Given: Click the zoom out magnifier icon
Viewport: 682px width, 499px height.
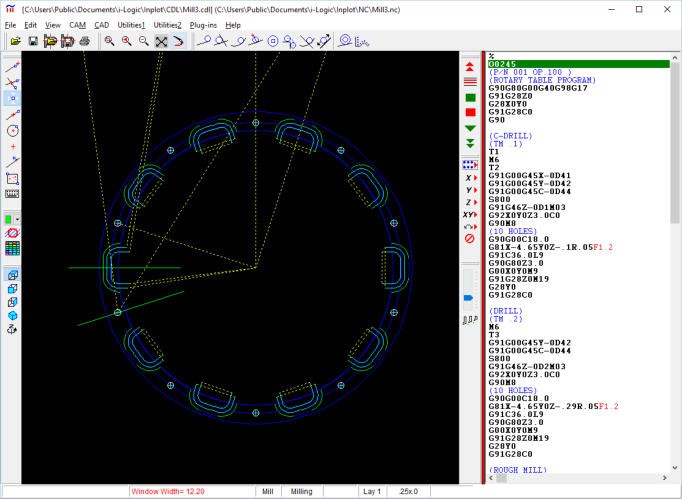Looking at the screenshot, I should coord(144,41).
